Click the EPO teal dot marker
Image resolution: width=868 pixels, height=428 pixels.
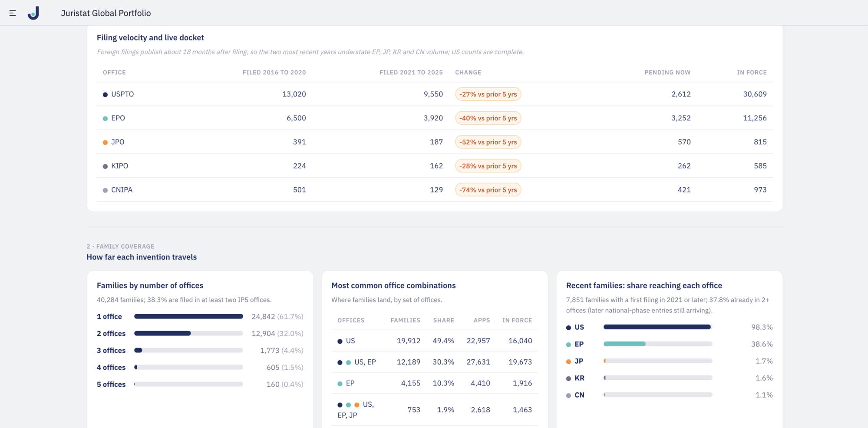105,118
